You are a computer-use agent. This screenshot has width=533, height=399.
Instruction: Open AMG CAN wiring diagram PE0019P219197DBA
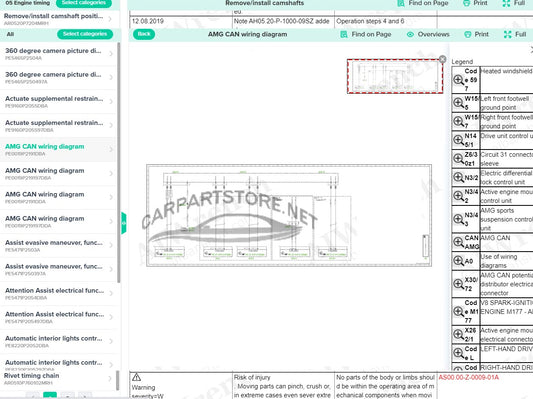[x=58, y=174]
